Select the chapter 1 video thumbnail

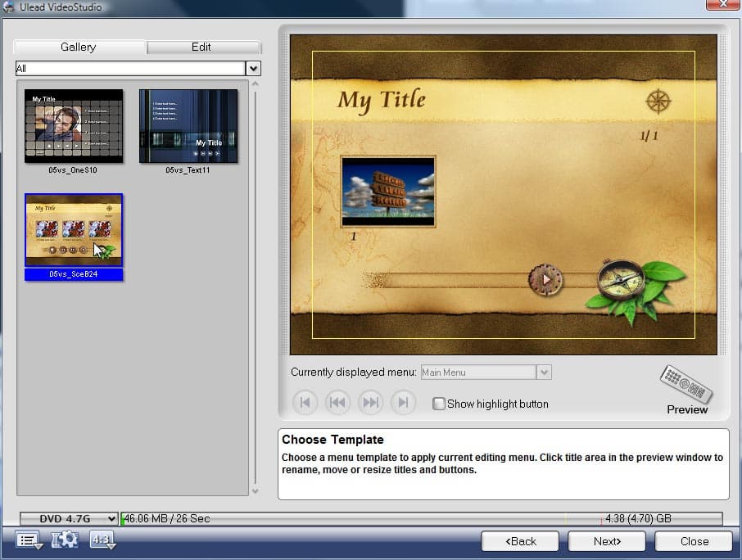388,192
